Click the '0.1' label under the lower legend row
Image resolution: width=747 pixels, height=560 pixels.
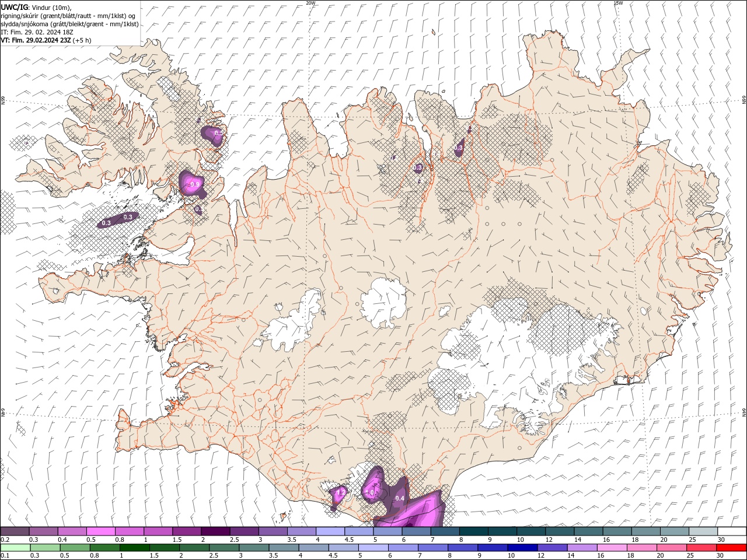(5, 556)
